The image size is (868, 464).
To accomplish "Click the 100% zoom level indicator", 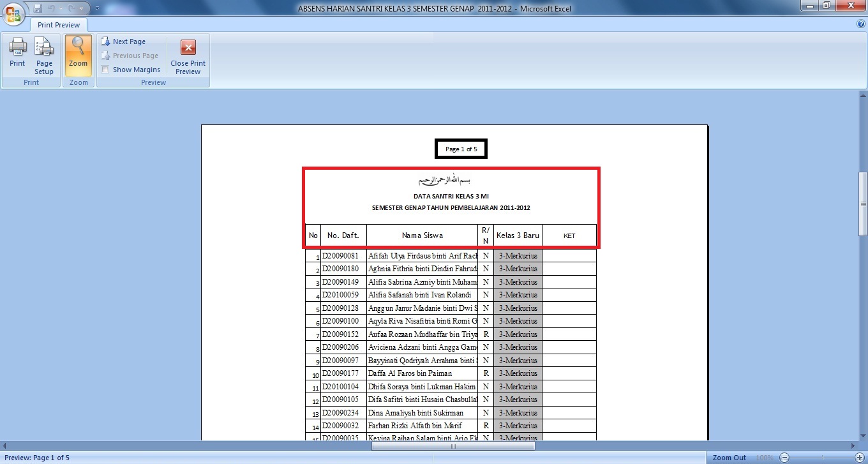I will coord(765,458).
